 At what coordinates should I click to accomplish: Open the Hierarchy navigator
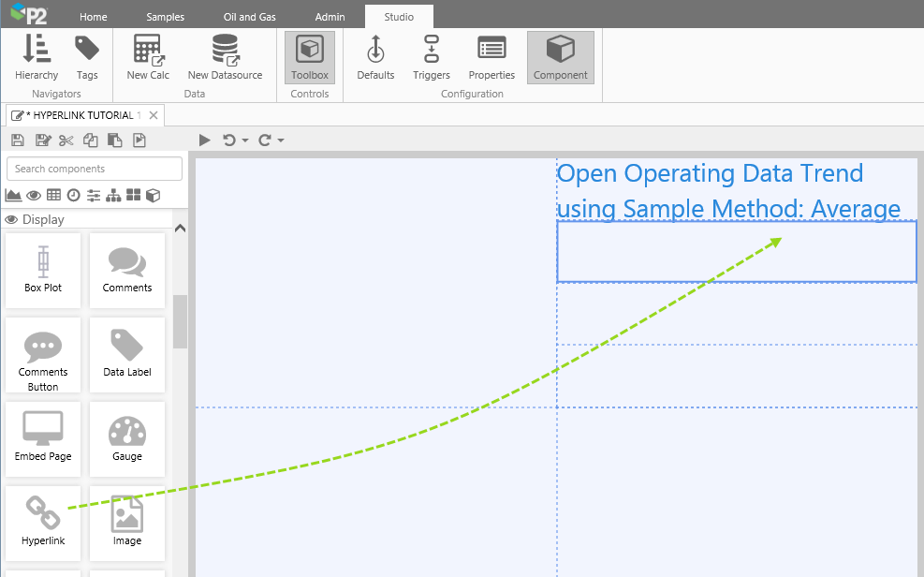[37, 58]
